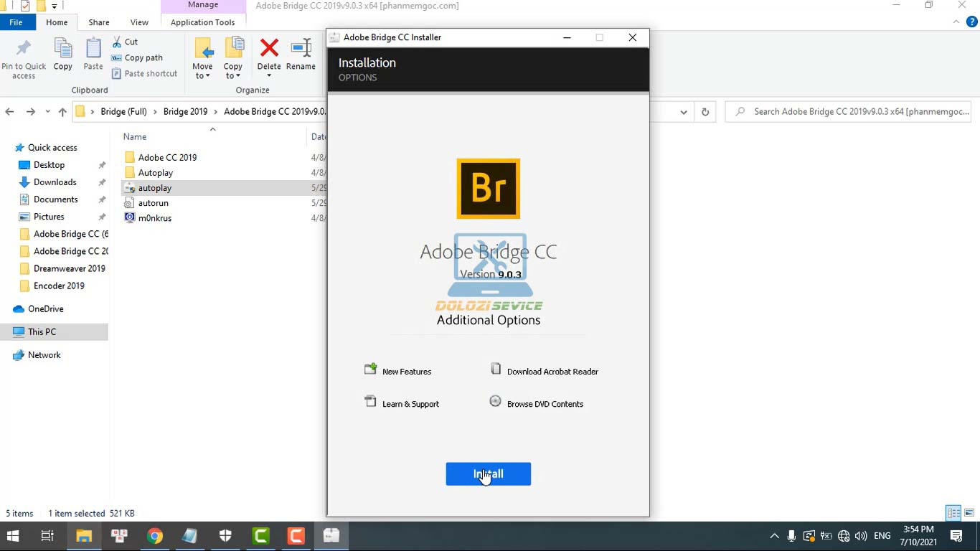Click the Rename icon in ribbon
Viewport: 980px width, 551px height.
301,49
